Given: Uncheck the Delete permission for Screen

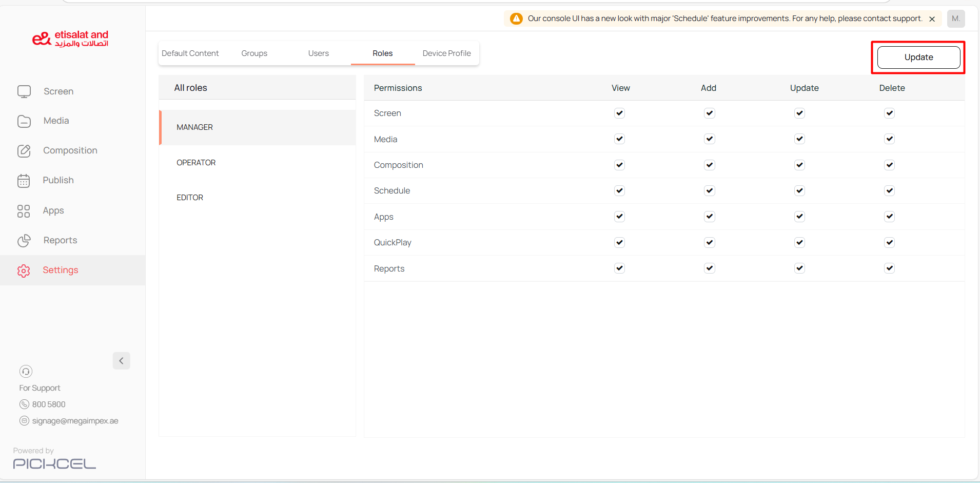Looking at the screenshot, I should tap(889, 113).
